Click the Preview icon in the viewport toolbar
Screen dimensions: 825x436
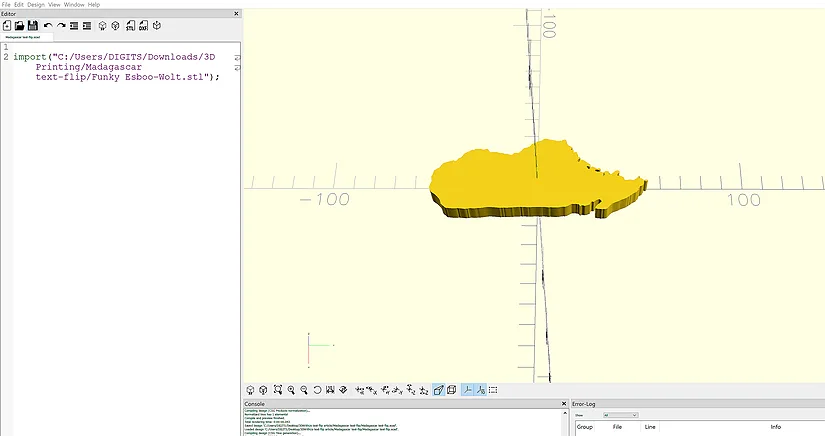[x=250, y=390]
